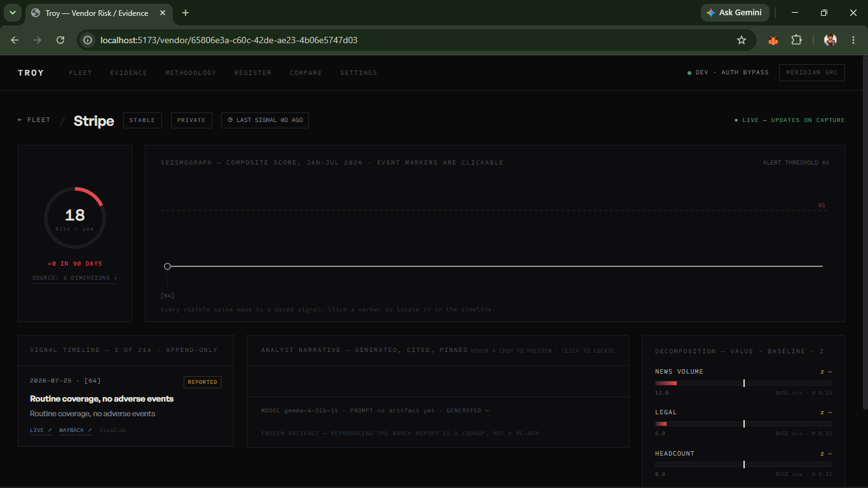Click the Ask Gemini button
The image size is (868, 488).
coord(735,13)
